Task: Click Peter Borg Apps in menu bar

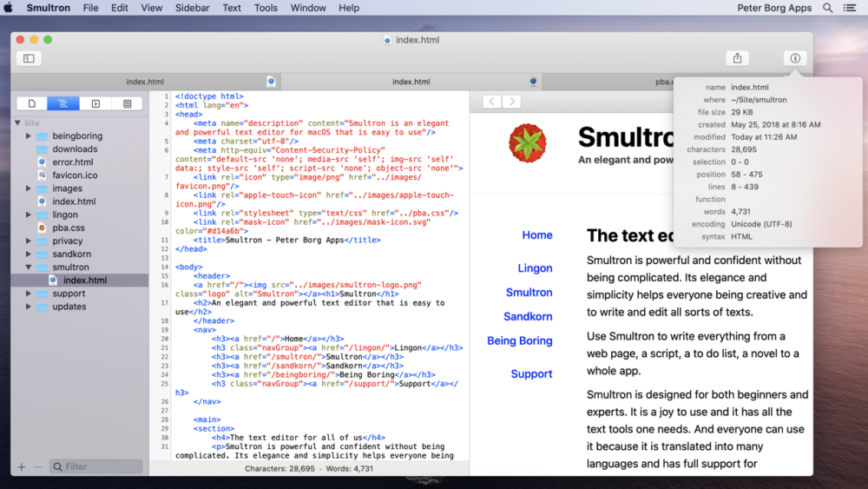Action: click(774, 8)
